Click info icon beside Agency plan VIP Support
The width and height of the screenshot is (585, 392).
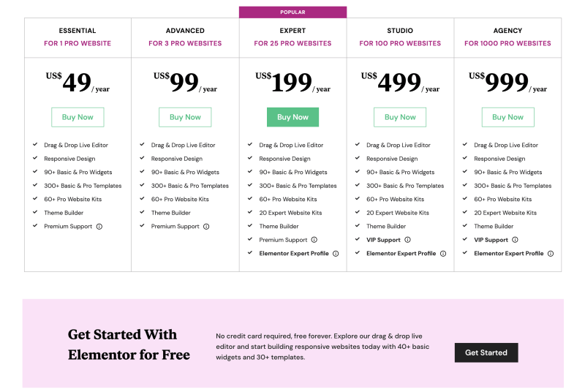click(515, 240)
